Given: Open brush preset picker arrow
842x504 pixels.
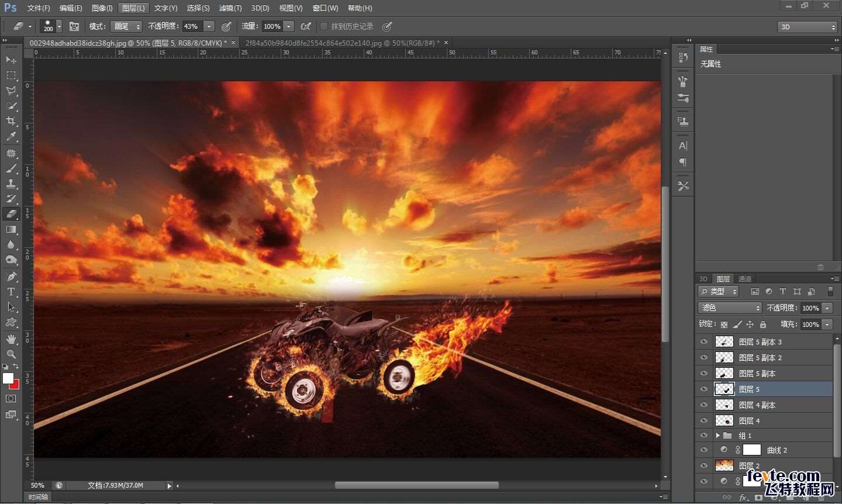Looking at the screenshot, I should pos(59,26).
